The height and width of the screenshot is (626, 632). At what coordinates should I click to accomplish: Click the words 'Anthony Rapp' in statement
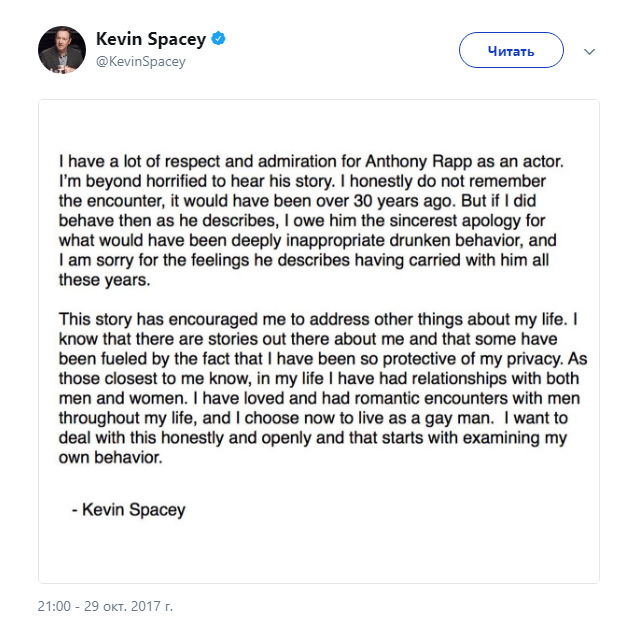(x=419, y=162)
